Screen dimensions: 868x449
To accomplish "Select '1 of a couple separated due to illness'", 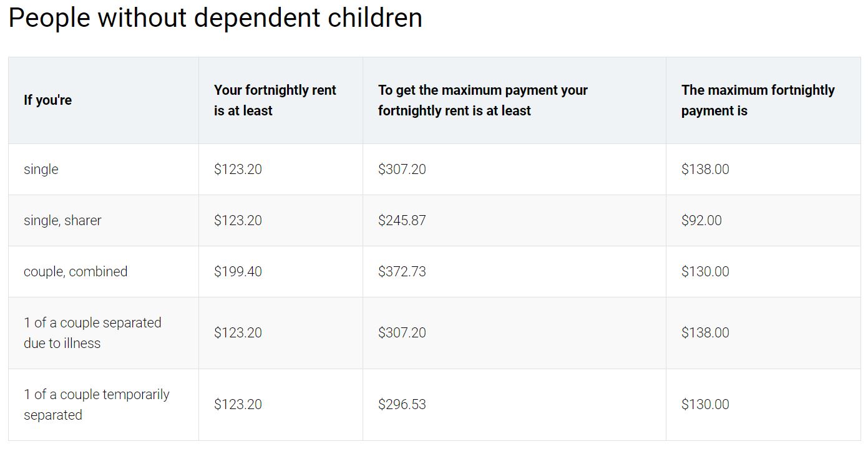I will (92, 332).
